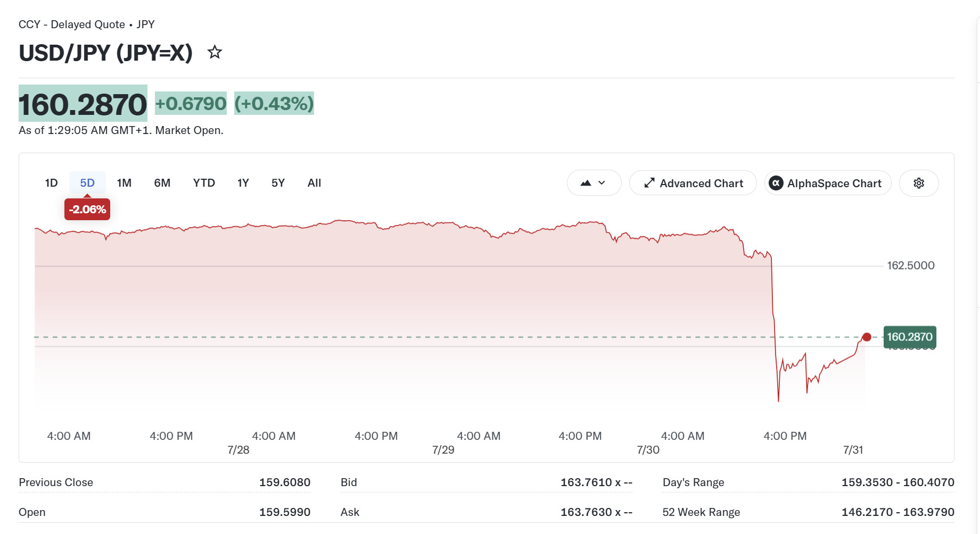Show All time chart range
980x534 pixels.
[314, 183]
